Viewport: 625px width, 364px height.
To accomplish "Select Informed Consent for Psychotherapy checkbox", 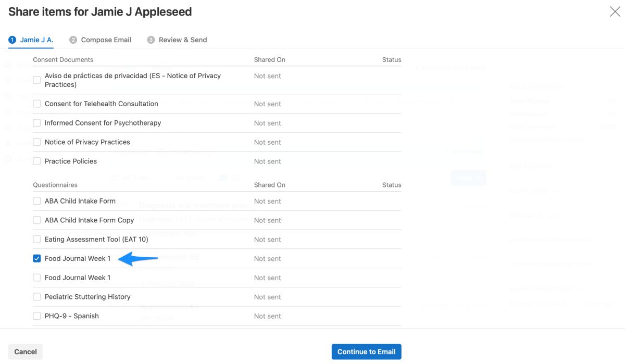I will click(x=37, y=123).
